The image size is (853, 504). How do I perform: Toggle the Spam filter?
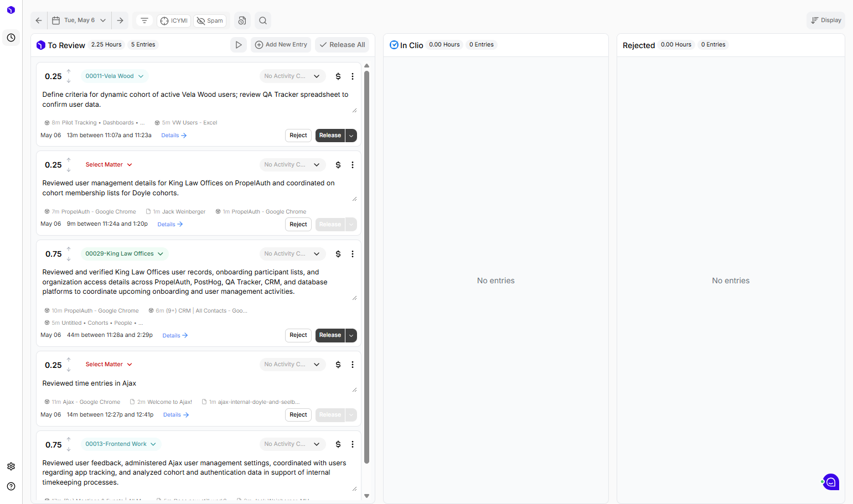click(210, 21)
